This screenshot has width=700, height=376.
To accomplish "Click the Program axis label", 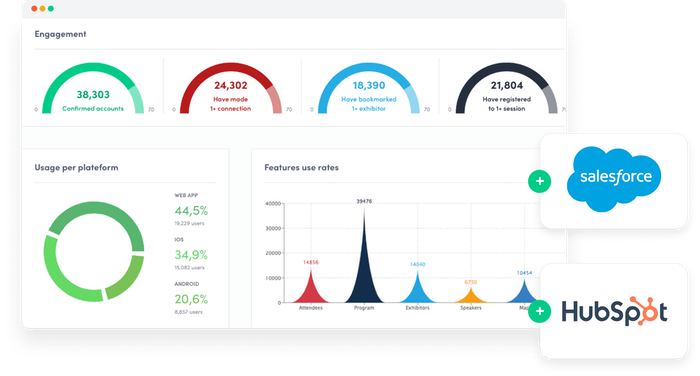I will [364, 308].
